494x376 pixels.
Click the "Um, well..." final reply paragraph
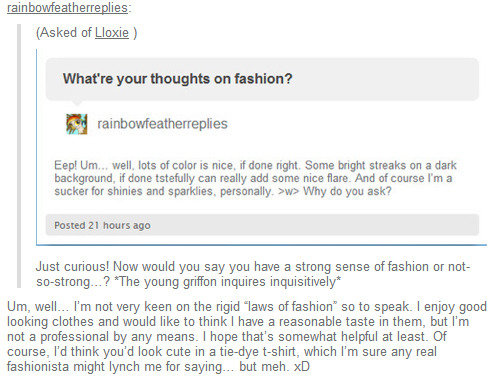(247, 336)
